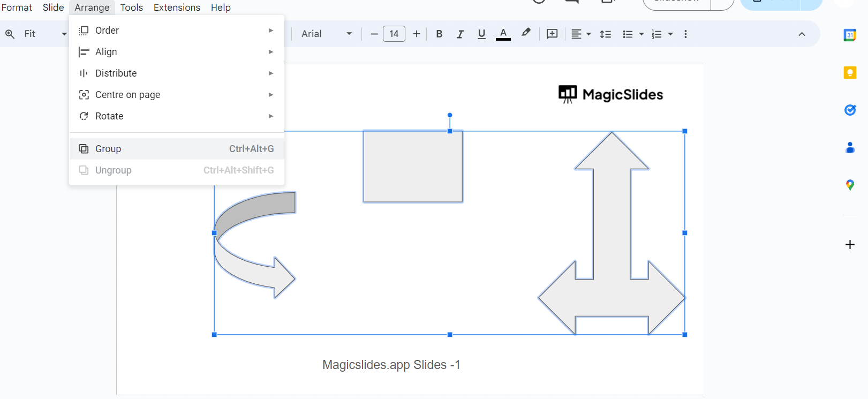Open Contacts in the side panel
Viewport: 868px width, 399px height.
[850, 147]
